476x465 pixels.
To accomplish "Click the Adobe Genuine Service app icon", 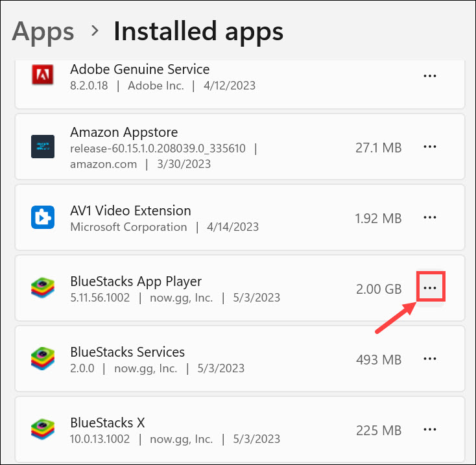I will coord(43,77).
